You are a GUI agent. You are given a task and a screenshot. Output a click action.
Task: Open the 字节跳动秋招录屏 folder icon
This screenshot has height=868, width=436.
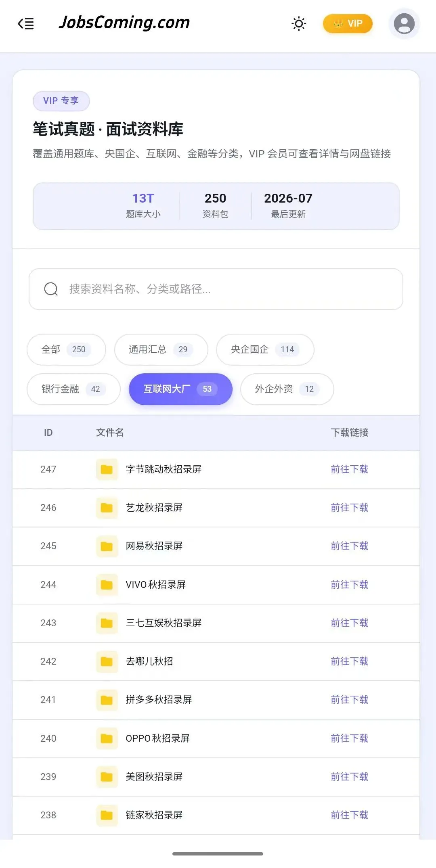[107, 469]
